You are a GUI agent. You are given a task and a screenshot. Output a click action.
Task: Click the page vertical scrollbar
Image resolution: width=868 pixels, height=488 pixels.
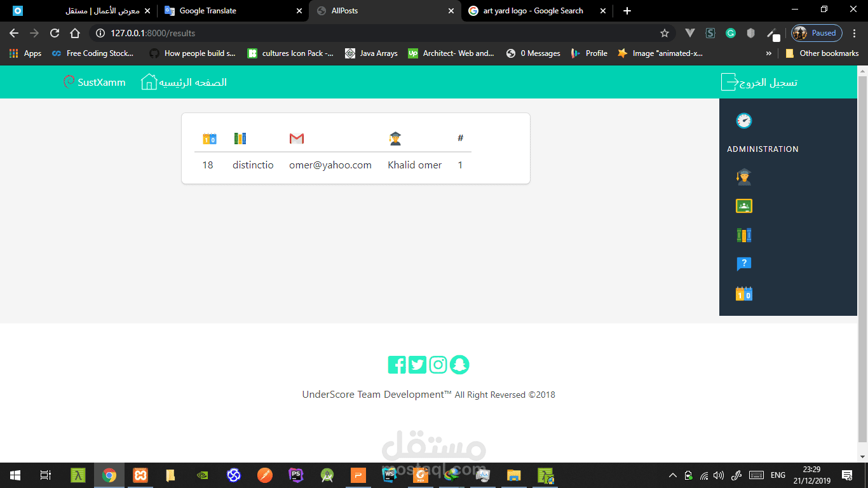862,259
